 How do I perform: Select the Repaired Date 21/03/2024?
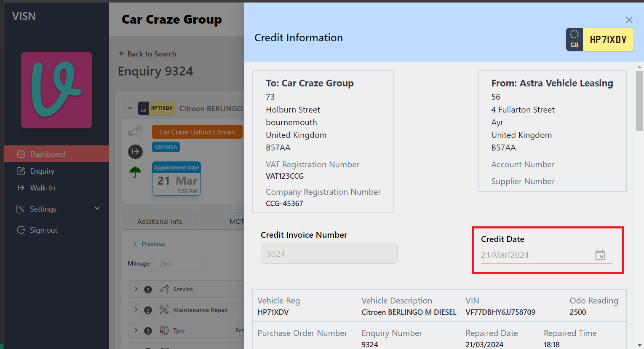coord(484,345)
